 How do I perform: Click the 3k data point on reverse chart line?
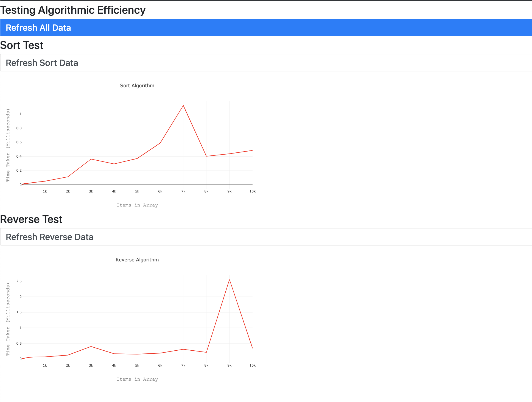(x=91, y=347)
